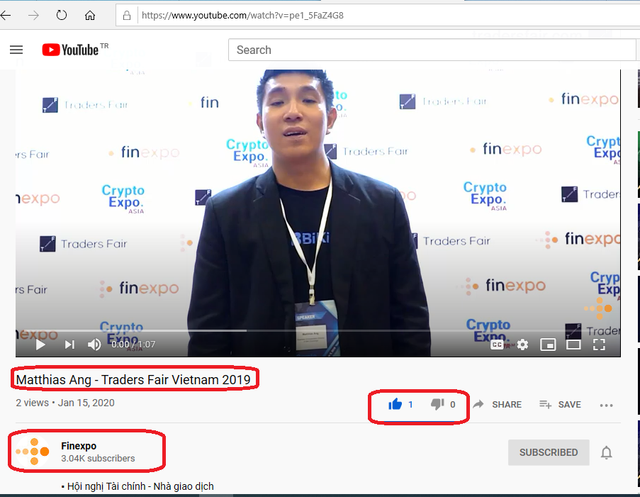Toggle the notification bell

click(606, 453)
